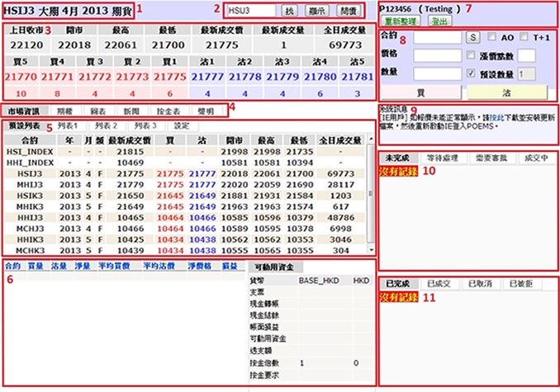This screenshot has height=392, width=560.
Task: Enable the 漲價點數 checkbox
Action: (469, 55)
